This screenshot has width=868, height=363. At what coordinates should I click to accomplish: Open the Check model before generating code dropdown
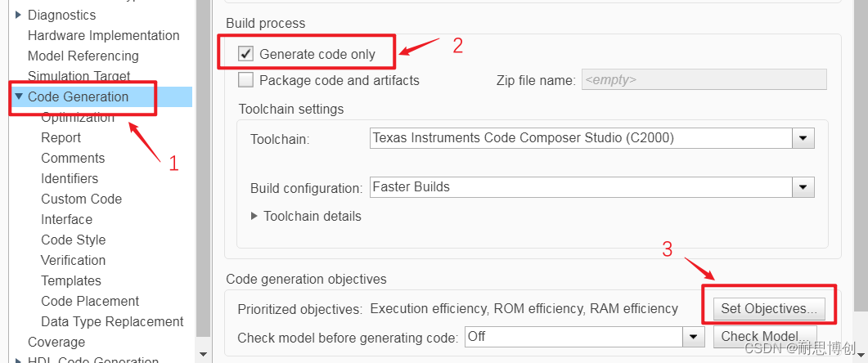(x=694, y=336)
